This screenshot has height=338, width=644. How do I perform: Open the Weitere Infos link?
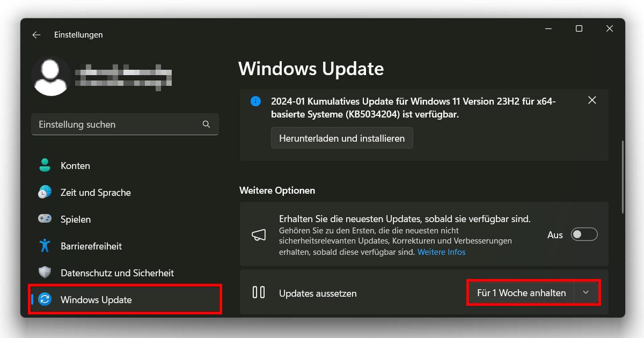[x=441, y=252]
